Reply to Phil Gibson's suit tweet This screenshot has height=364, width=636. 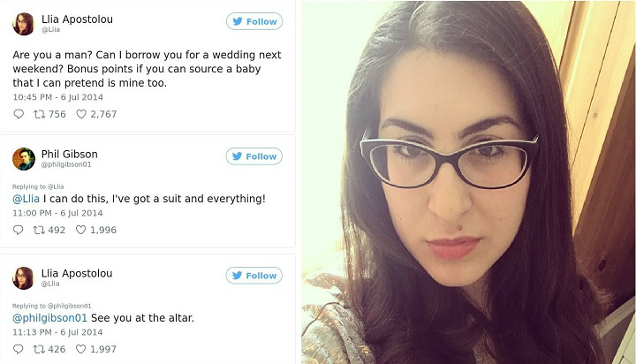pos(19,230)
